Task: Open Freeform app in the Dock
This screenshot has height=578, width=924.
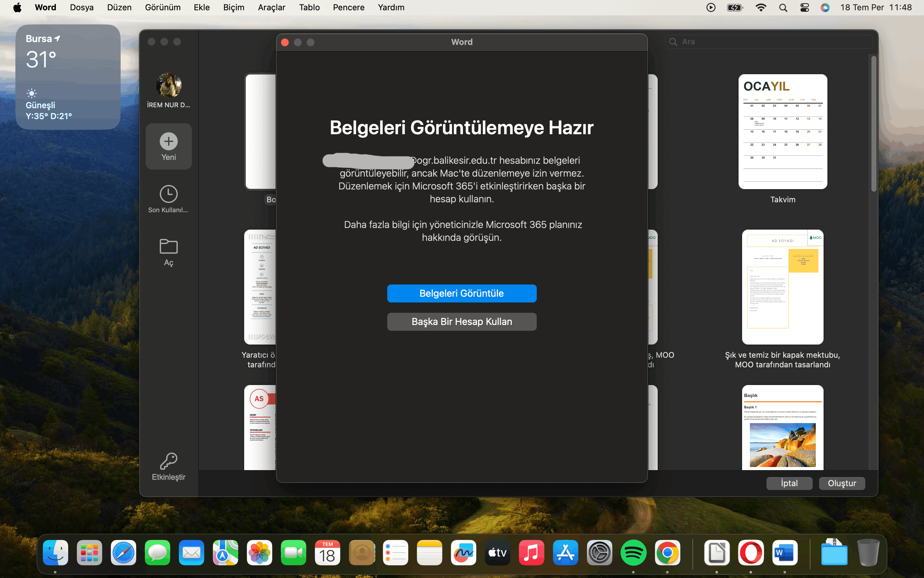Action: coord(463,552)
